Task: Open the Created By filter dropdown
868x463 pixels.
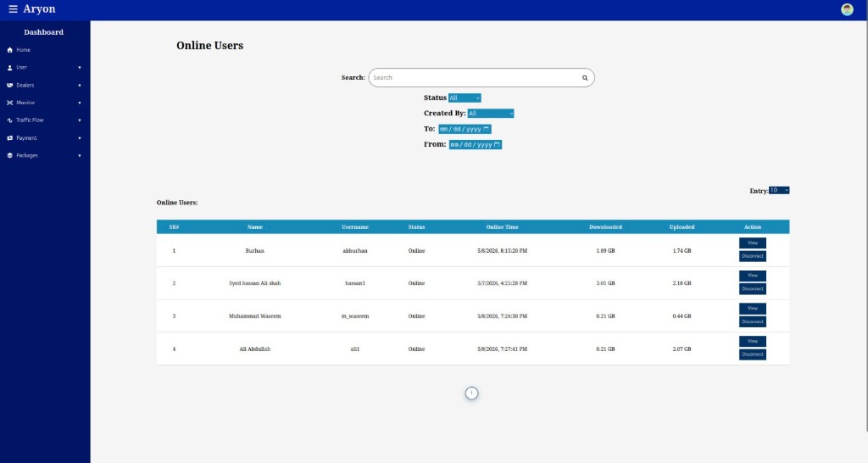Action: point(491,114)
